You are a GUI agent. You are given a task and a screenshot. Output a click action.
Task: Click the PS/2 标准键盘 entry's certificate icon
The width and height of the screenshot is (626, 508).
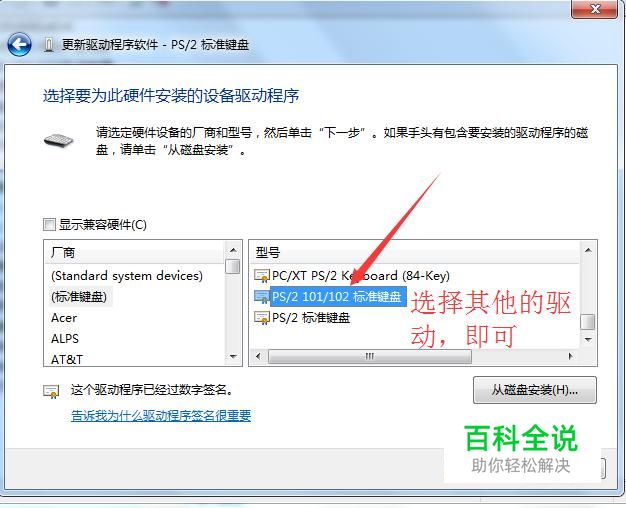tap(262, 318)
